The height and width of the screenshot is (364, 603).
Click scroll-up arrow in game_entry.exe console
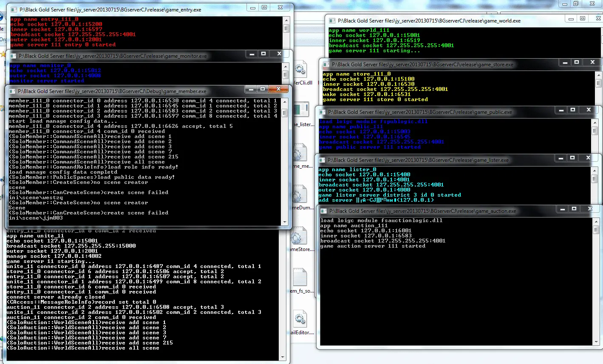286,20
